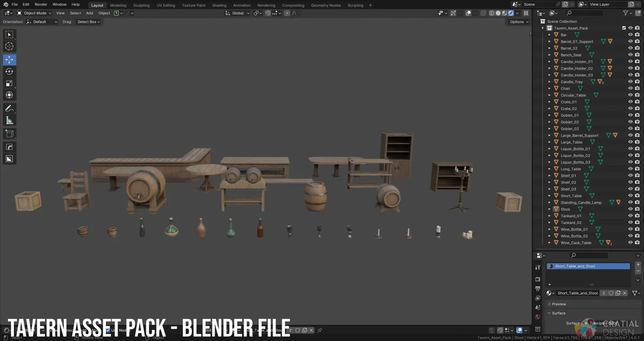Activate the Cursor tool

(9, 46)
